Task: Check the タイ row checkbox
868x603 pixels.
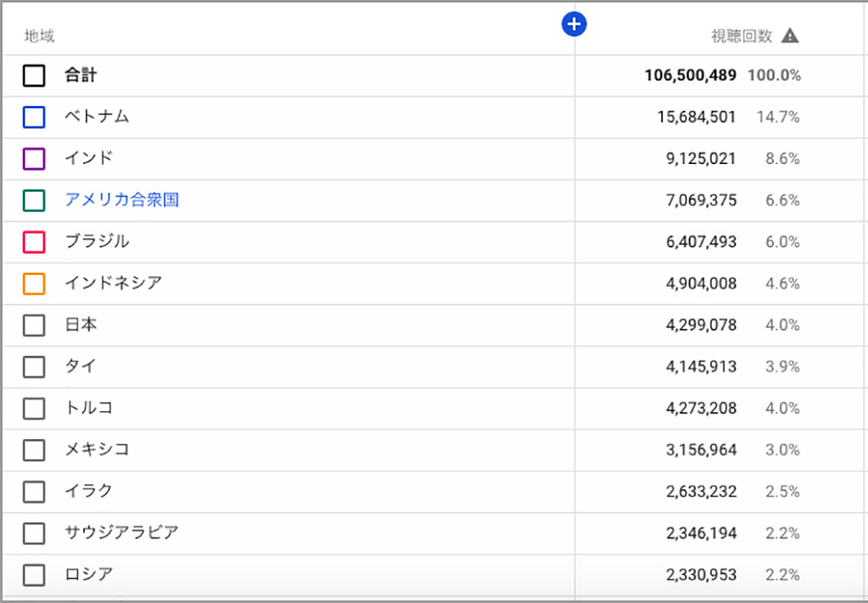Action: click(34, 367)
